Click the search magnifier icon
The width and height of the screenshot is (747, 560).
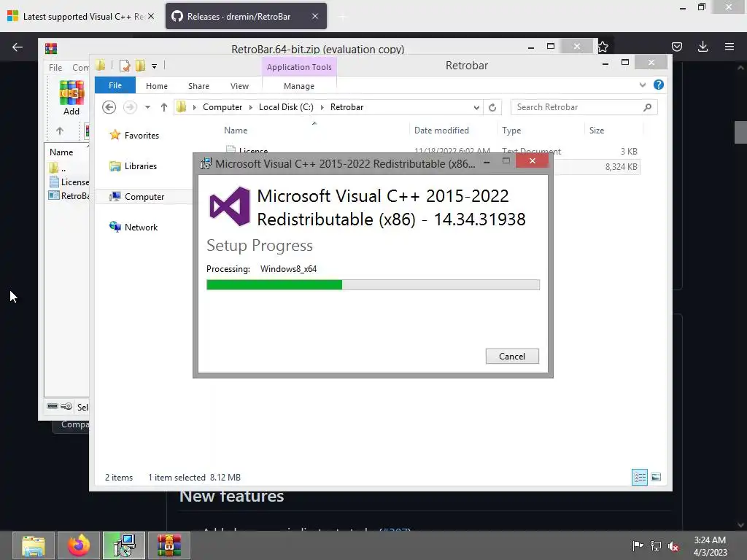tap(648, 107)
